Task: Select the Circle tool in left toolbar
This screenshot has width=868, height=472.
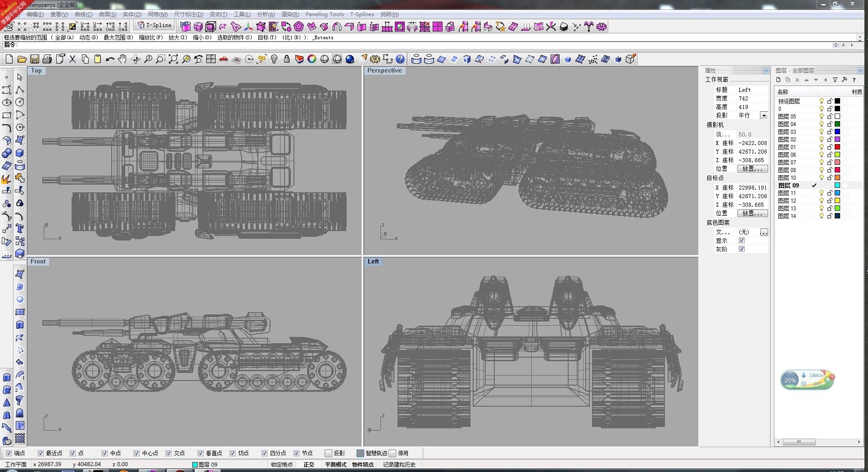Action: (x=20, y=102)
